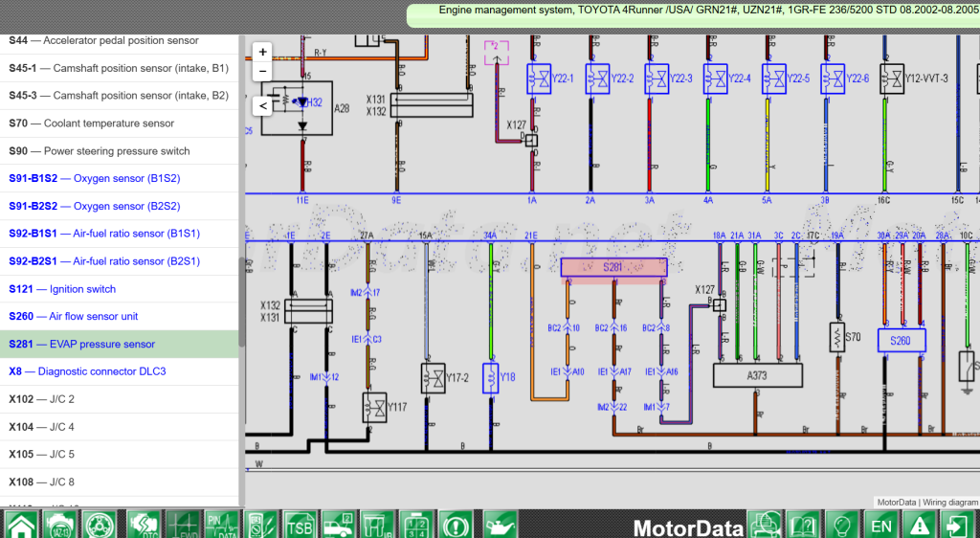Viewport: 980px width, 538px height.
Task: Click the print preview icon
Action: coord(765,525)
